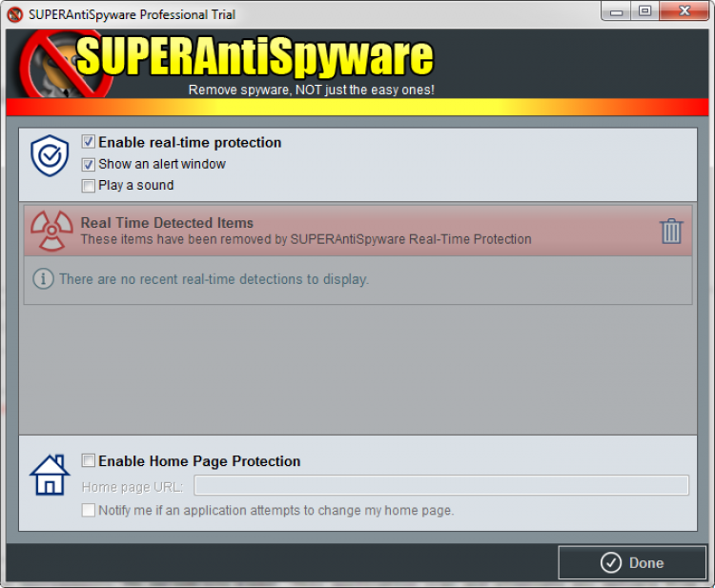Click the shield checkmark protection icon
The width and height of the screenshot is (715, 588).
[50, 155]
